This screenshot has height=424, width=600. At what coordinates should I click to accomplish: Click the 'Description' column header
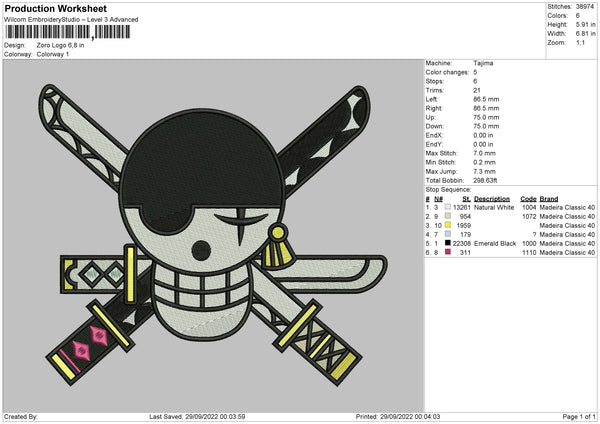[x=492, y=199]
